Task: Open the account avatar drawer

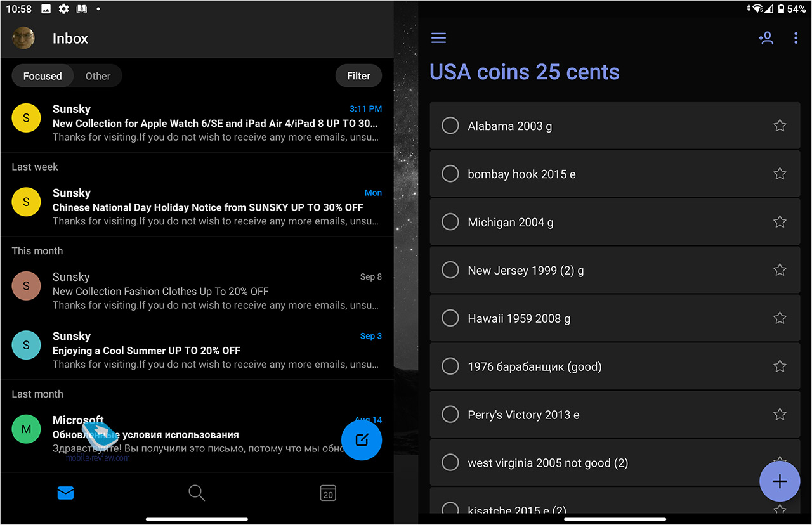Action: (23, 38)
